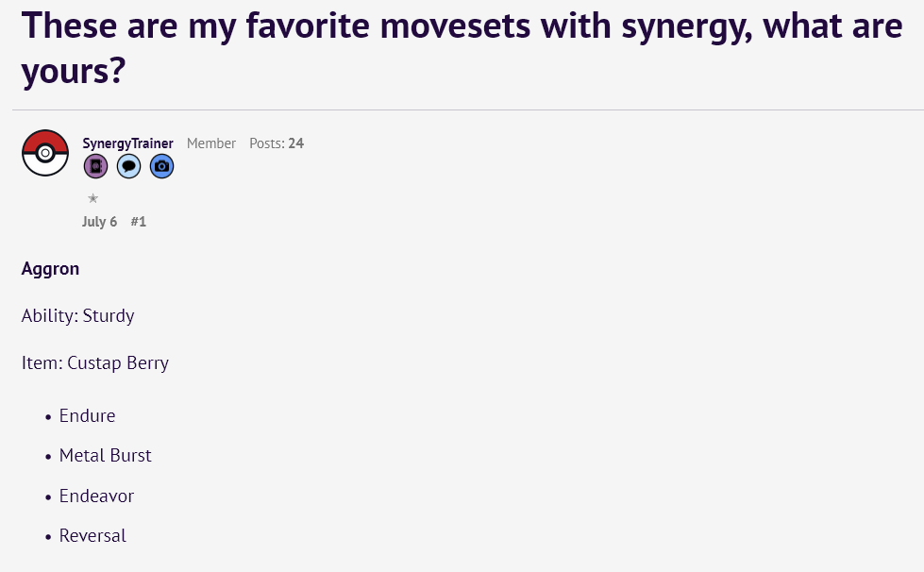The image size is (924, 572).
Task: Click the Item: Custap Berry line
Action: click(95, 362)
